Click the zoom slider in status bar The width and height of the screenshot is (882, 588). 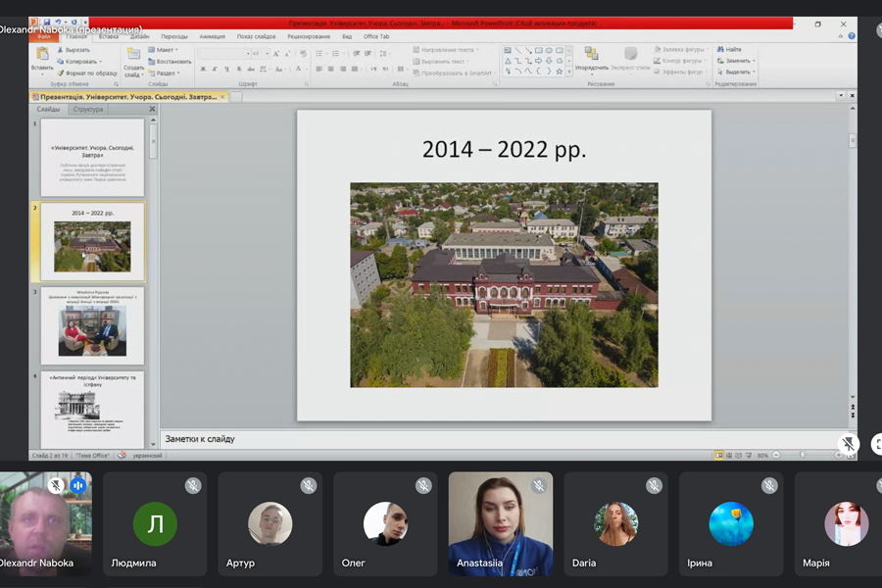[802, 455]
